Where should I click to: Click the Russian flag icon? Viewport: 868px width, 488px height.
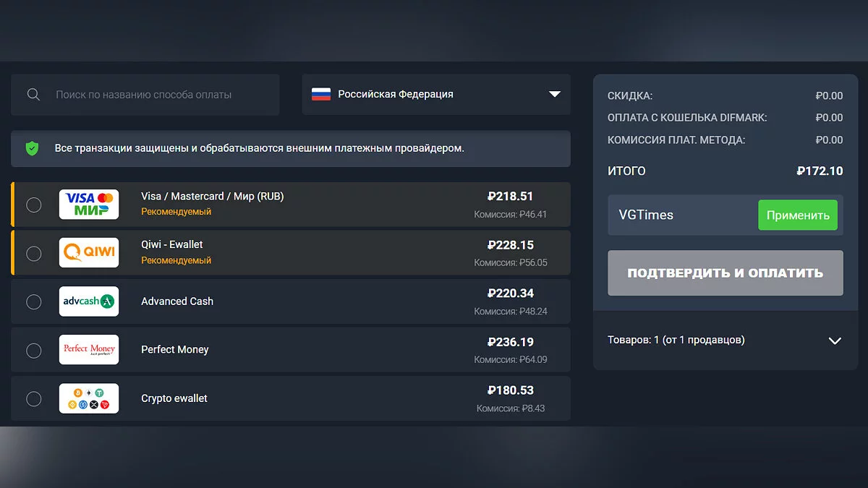click(321, 94)
